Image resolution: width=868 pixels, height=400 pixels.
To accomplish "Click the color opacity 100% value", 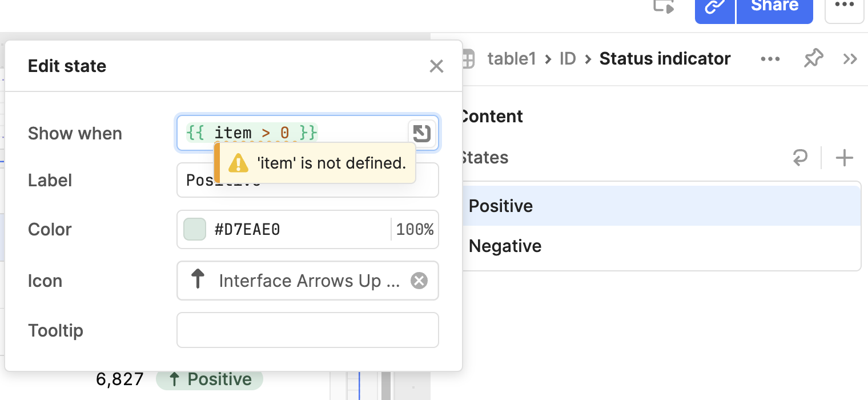I will (415, 230).
